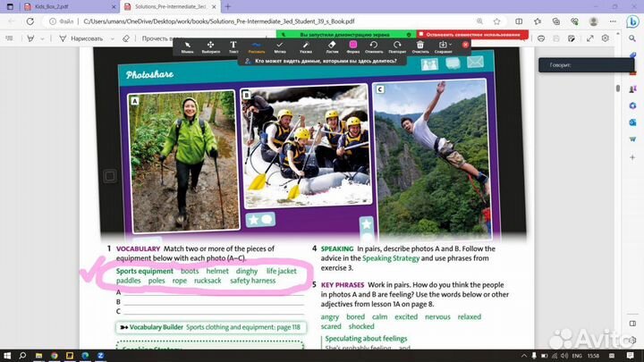Viewport: 644px width, 362px height.
Task: Click the green screen sharing status banner
Action: [346, 35]
